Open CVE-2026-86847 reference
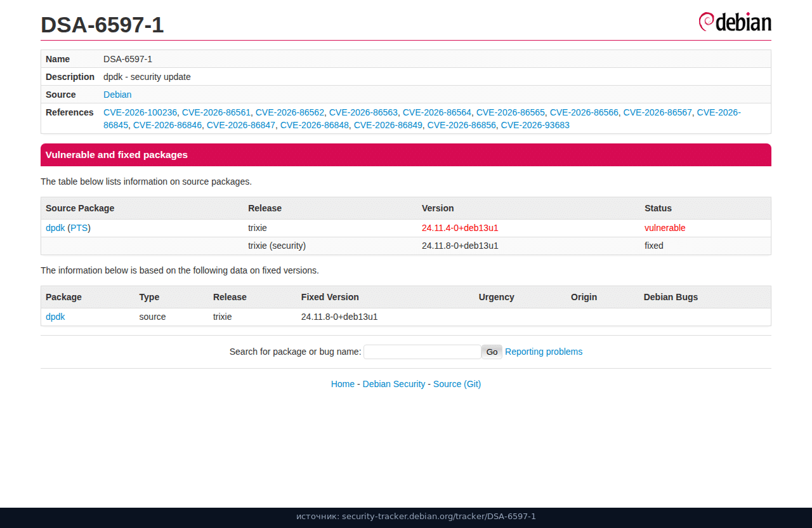Screen dimensions: 812x528 click(x=241, y=125)
